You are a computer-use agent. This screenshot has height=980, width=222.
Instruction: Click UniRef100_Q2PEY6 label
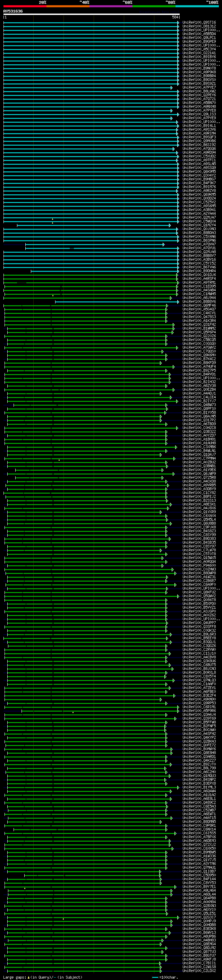point(199,95)
